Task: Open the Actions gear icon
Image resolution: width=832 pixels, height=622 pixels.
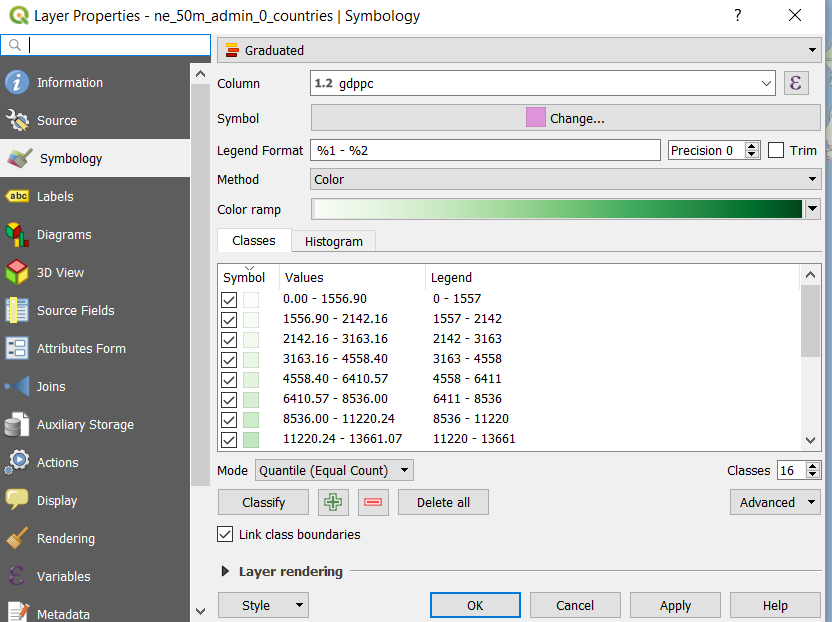Action: tap(17, 462)
